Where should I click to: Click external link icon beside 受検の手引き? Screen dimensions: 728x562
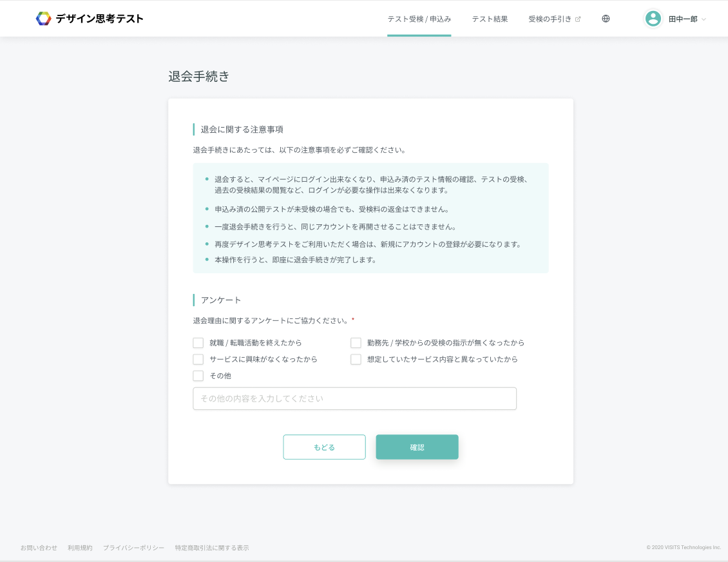(578, 19)
